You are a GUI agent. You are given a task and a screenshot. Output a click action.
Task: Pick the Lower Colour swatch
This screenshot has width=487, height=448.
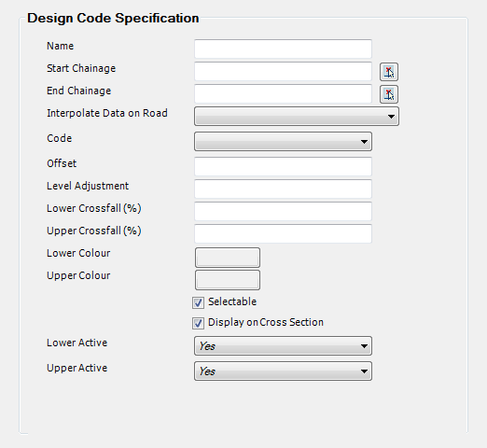click(x=228, y=258)
